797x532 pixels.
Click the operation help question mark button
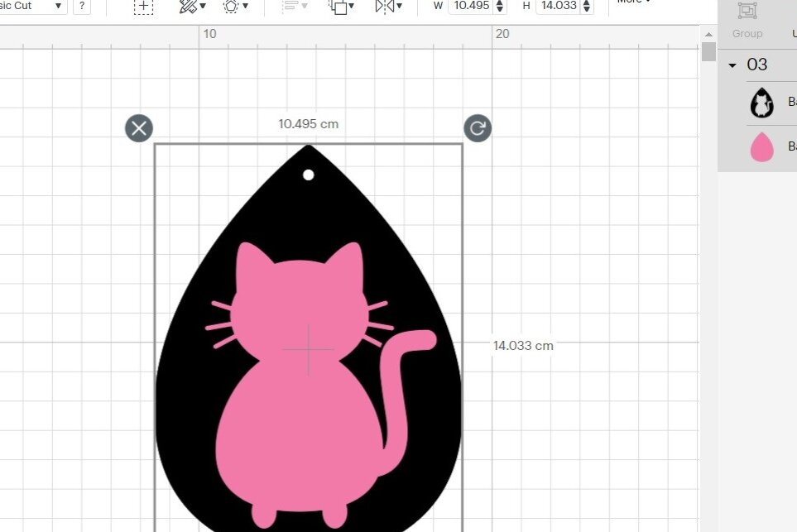point(82,7)
